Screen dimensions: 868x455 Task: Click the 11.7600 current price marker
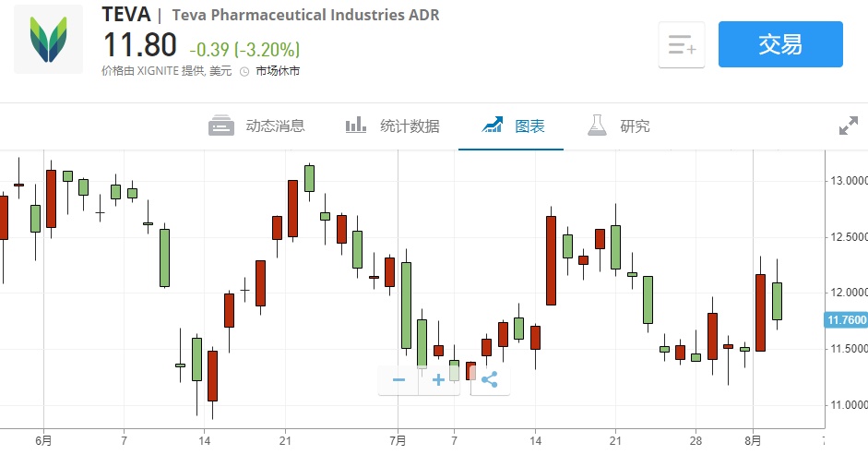[x=846, y=320]
